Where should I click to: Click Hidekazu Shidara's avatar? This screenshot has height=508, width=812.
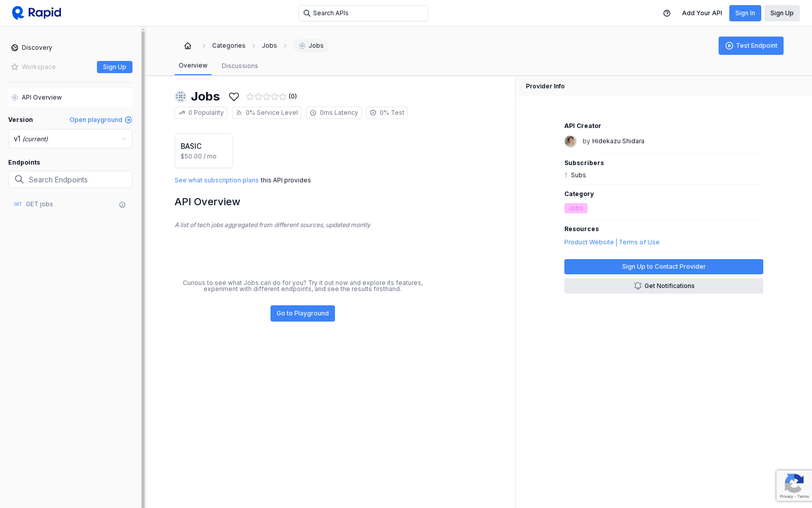point(570,141)
